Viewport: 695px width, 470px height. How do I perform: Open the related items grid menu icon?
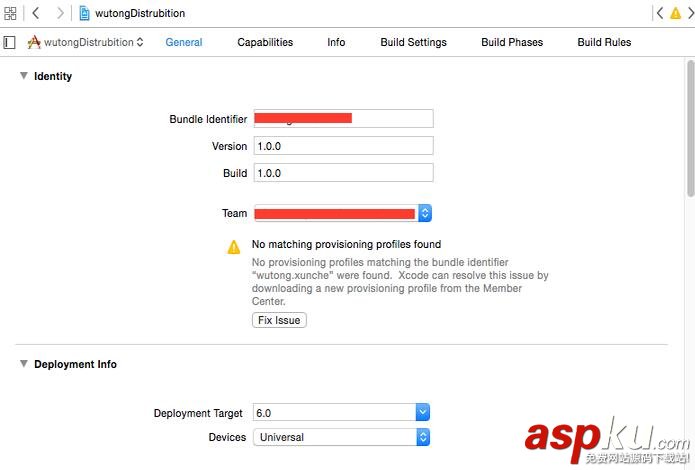(10, 13)
